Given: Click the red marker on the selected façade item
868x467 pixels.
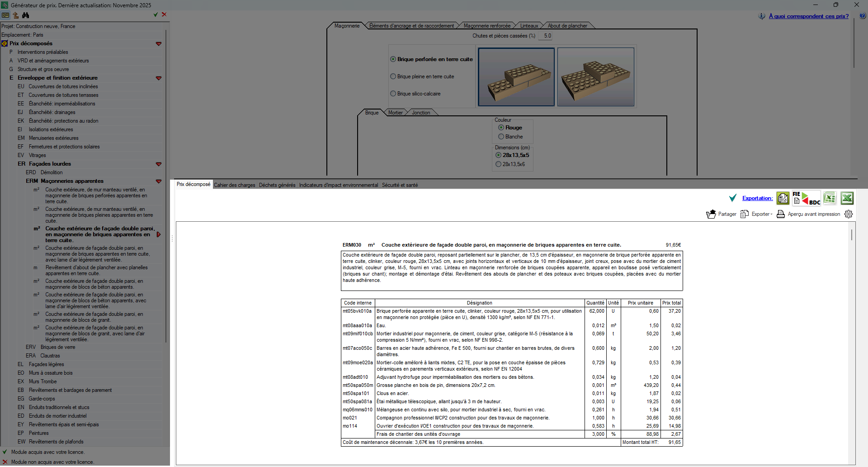Looking at the screenshot, I should [159, 234].
